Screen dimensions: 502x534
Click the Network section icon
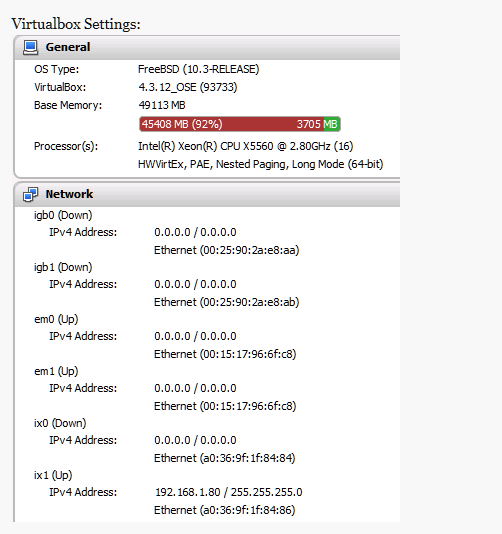30,194
